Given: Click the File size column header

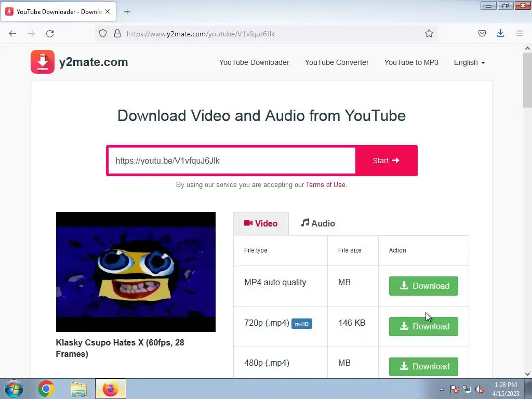Looking at the screenshot, I should click(x=350, y=250).
